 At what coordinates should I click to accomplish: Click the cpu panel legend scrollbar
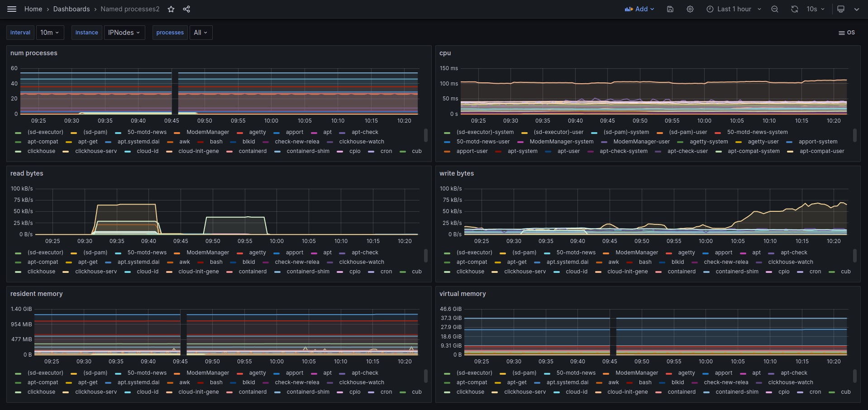pyautogui.click(x=854, y=135)
